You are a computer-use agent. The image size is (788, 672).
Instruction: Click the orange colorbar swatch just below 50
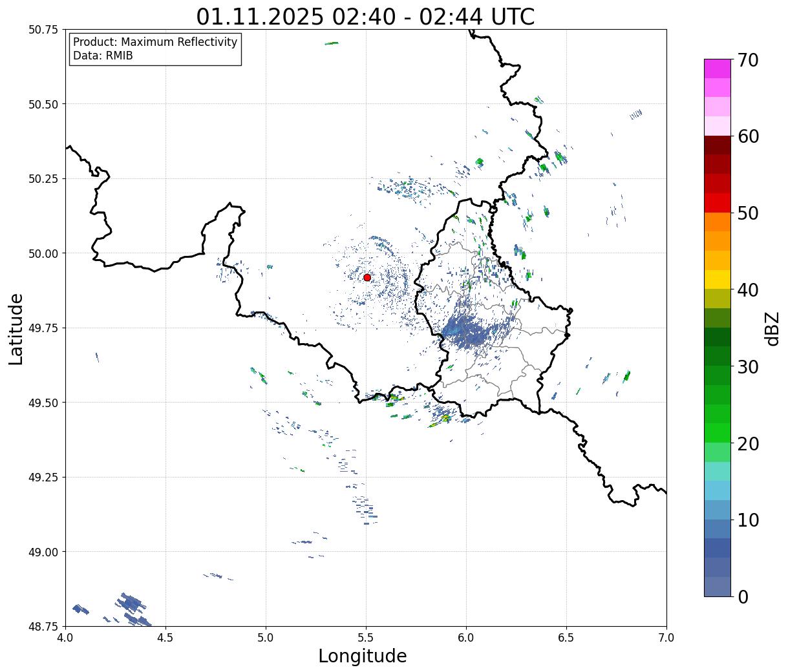[x=718, y=222]
